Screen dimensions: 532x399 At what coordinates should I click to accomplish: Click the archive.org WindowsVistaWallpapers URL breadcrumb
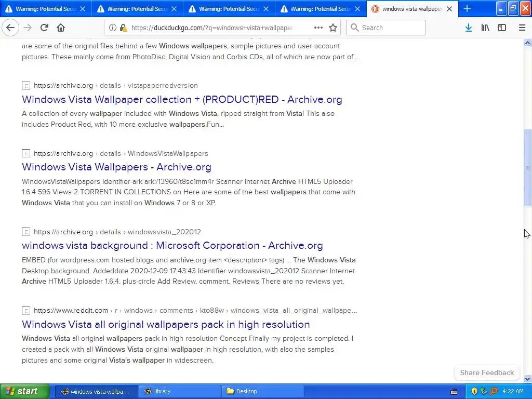tap(121, 153)
